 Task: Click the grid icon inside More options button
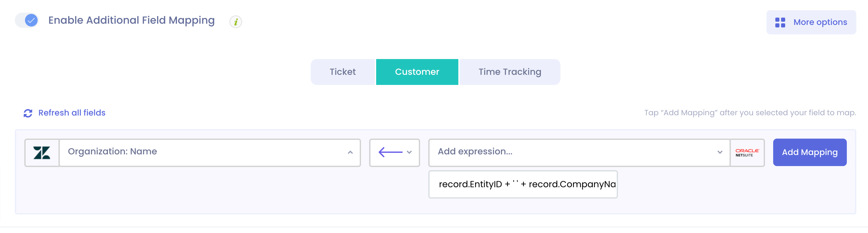point(780,22)
